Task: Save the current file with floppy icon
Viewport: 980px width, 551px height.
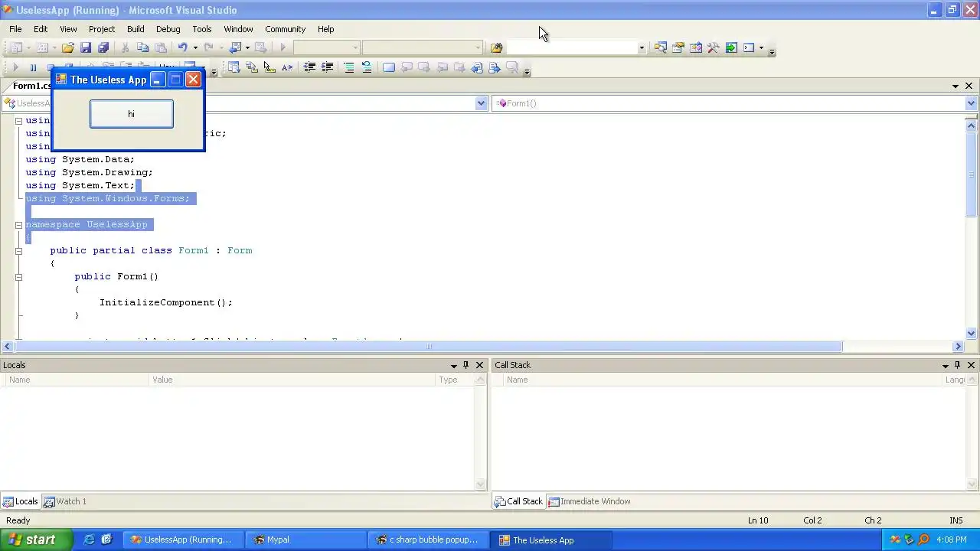Action: [86, 47]
